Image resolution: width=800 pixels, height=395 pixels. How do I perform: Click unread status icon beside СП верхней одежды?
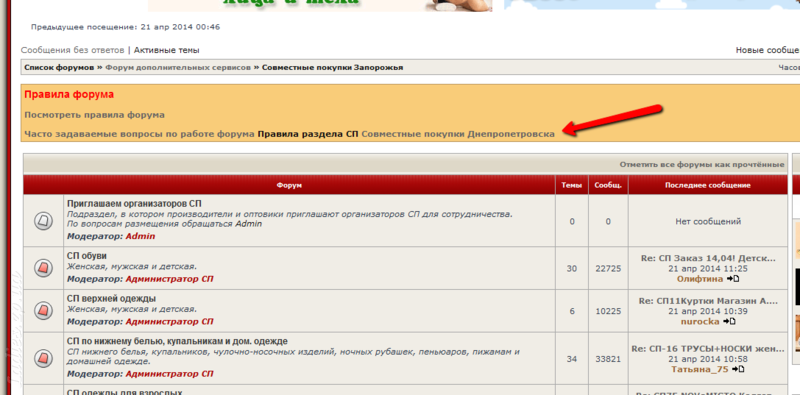click(x=43, y=310)
